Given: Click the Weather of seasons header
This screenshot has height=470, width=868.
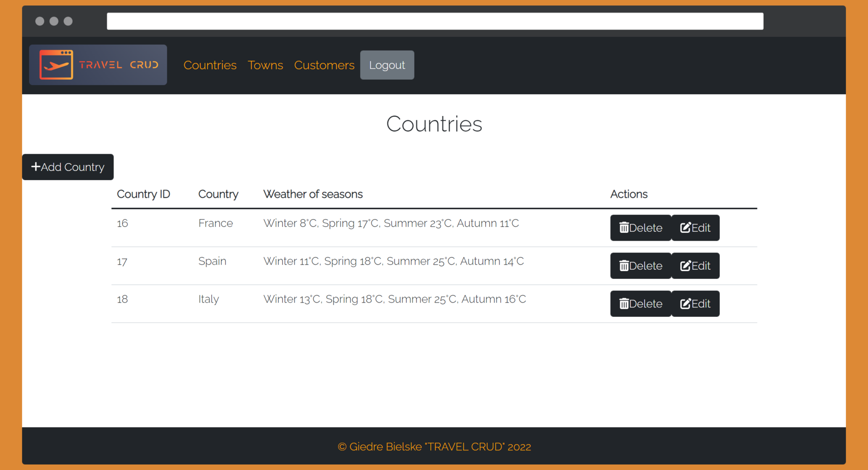Looking at the screenshot, I should pyautogui.click(x=313, y=194).
